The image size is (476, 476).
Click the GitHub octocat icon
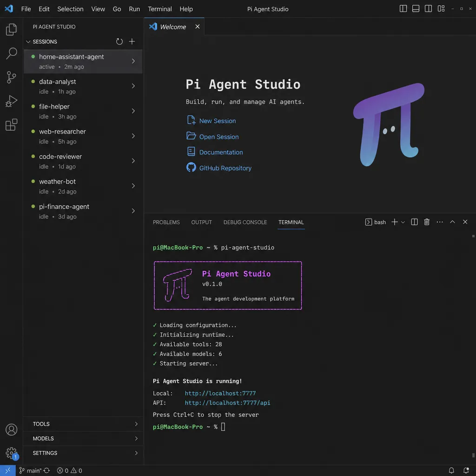(x=191, y=167)
